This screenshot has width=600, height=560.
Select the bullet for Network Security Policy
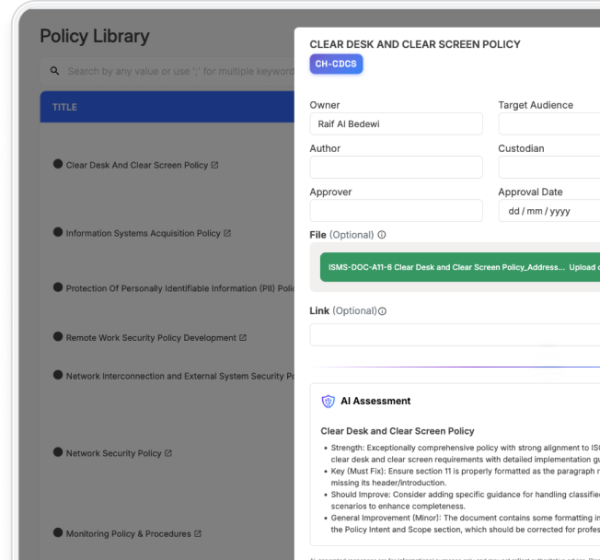point(58,452)
